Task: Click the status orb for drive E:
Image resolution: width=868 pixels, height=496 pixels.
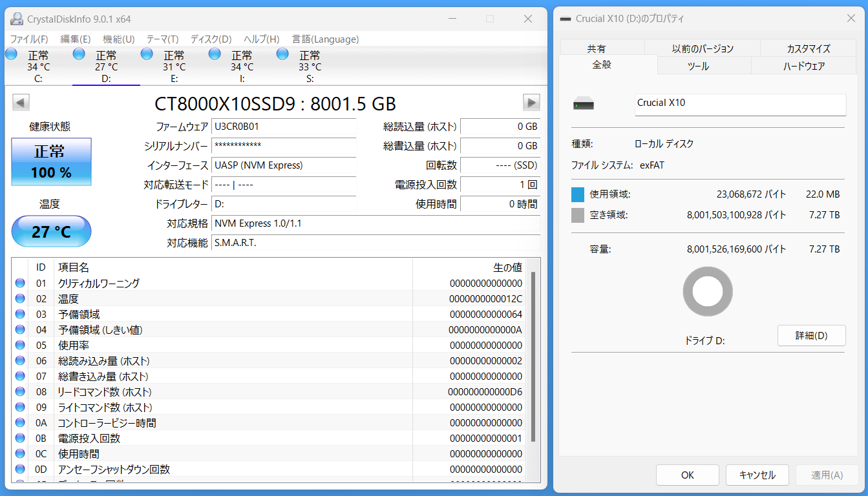Action: click(x=147, y=54)
